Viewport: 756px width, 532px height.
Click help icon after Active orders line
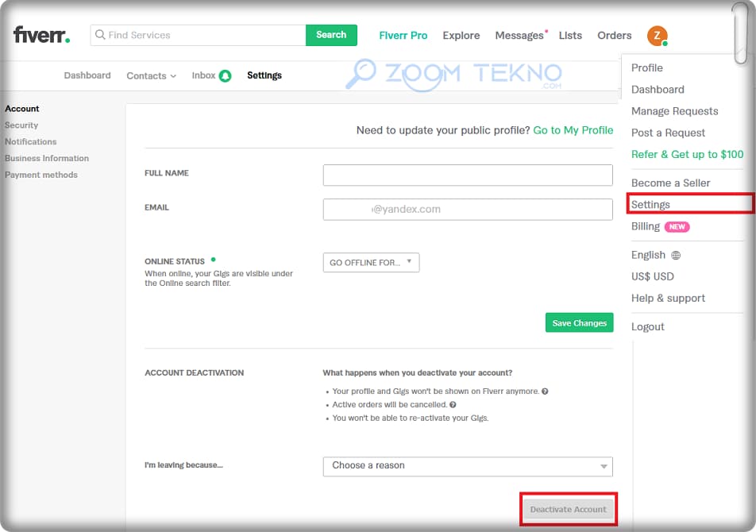tap(453, 405)
